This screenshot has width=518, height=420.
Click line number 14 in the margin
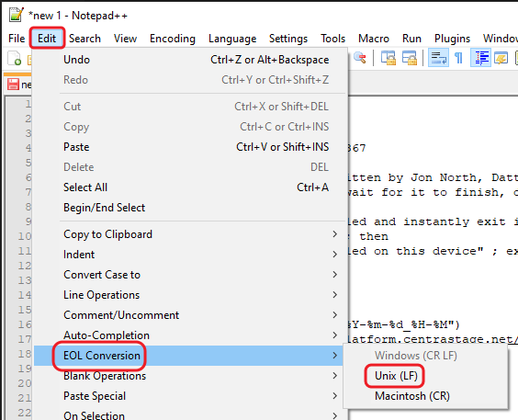25,295
